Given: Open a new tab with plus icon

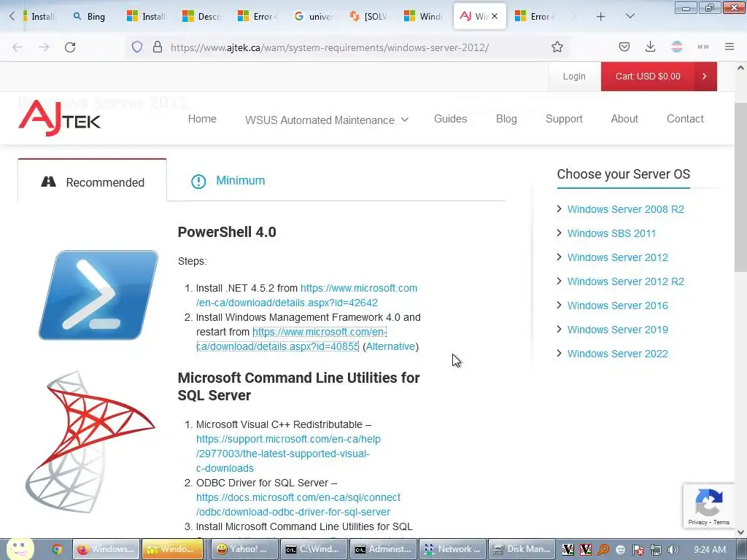Looking at the screenshot, I should tap(601, 17).
